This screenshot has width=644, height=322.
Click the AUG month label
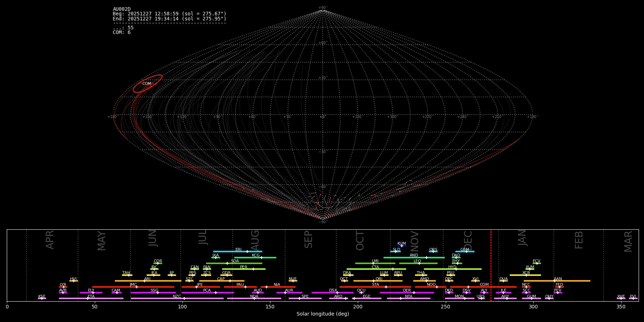(x=255, y=240)
